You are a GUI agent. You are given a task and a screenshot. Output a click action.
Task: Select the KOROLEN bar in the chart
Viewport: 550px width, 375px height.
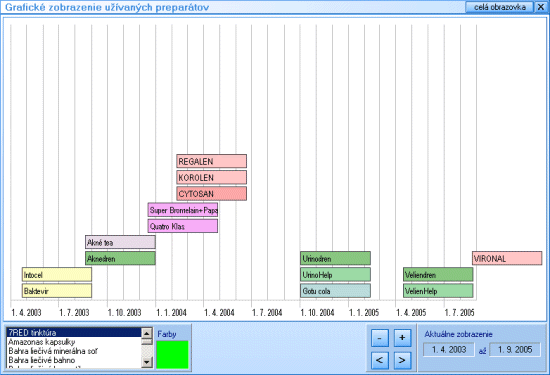click(212, 178)
